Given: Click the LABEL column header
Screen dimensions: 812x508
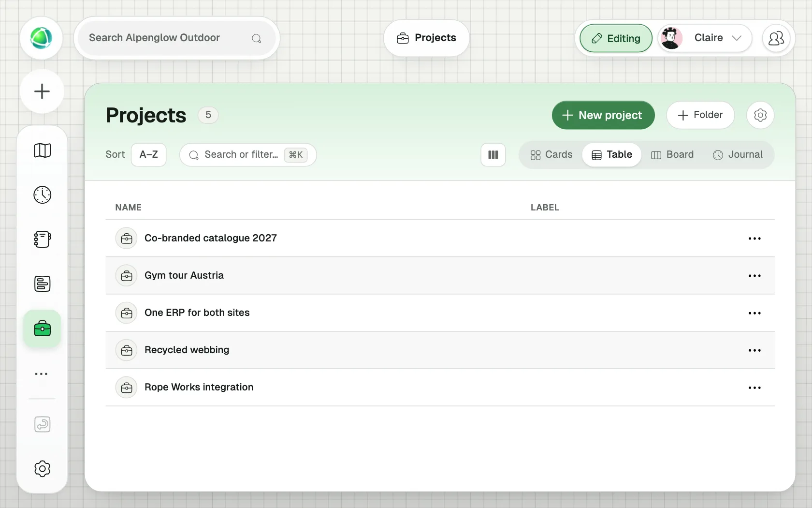Looking at the screenshot, I should tap(545, 208).
